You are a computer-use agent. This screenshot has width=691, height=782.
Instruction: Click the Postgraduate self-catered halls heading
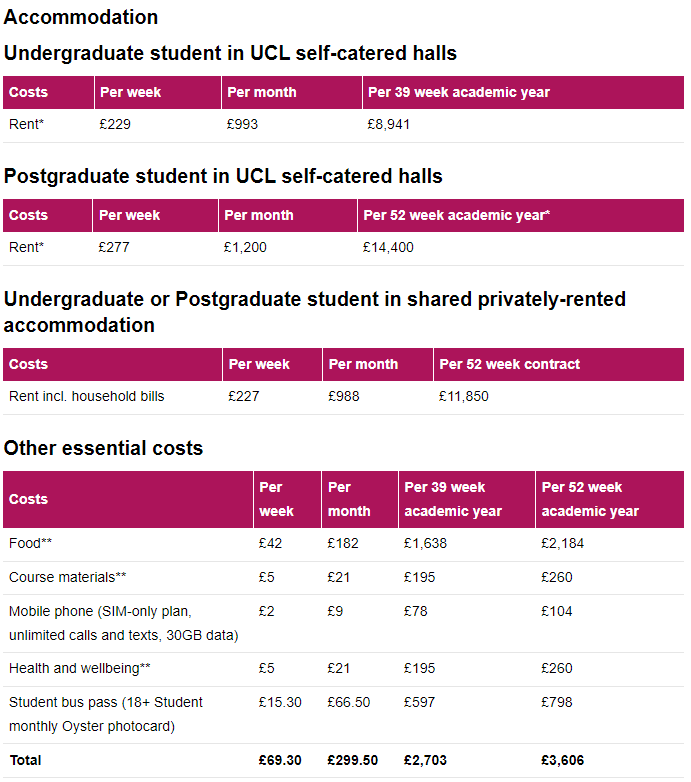click(x=223, y=176)
